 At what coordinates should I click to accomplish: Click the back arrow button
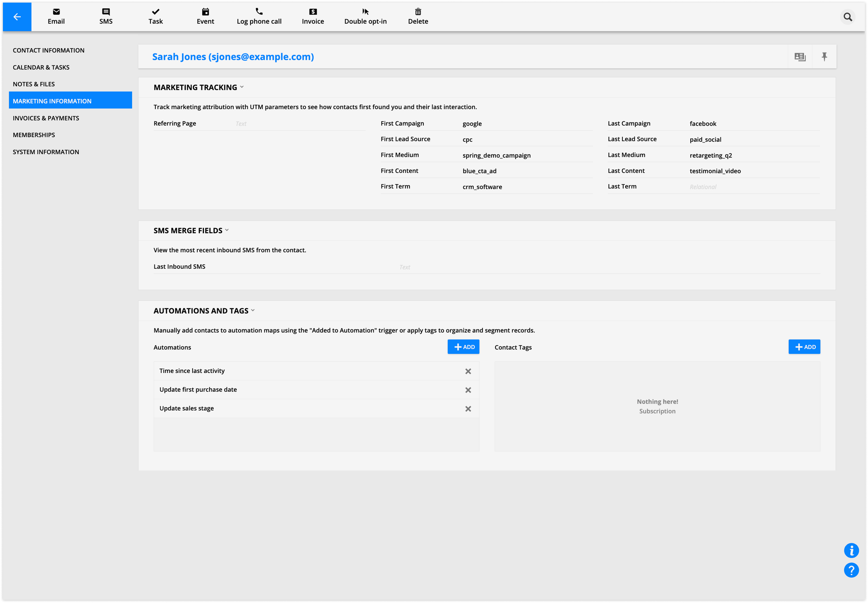pyautogui.click(x=17, y=17)
